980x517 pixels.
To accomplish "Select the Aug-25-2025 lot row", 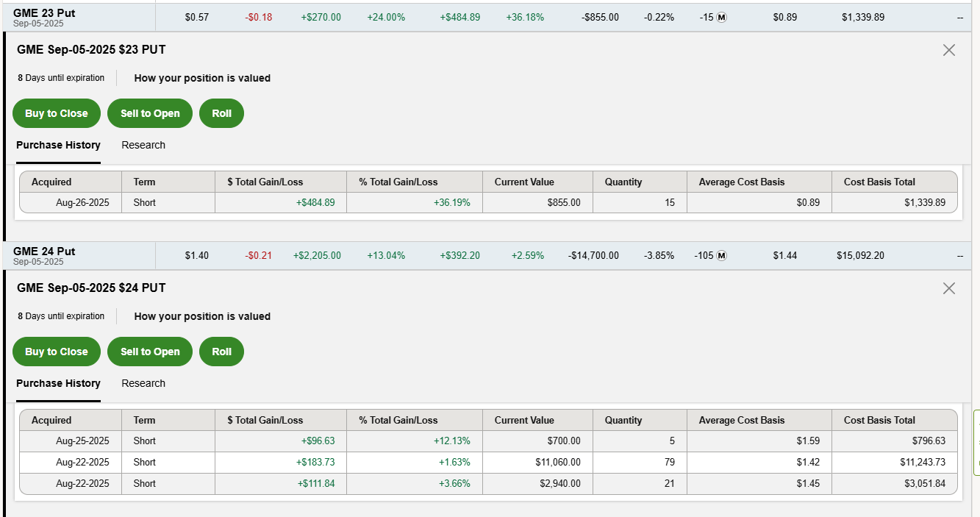I will (488, 441).
